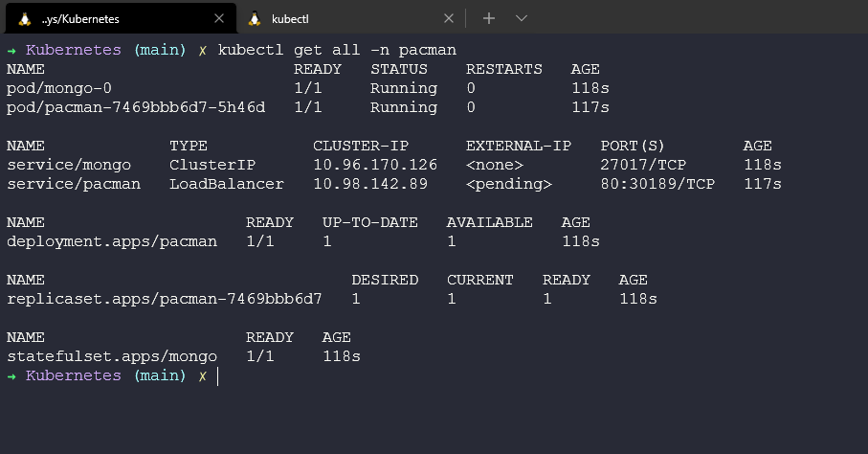
Task: Click the 80:30189/TCP port value
Action: pos(657,184)
